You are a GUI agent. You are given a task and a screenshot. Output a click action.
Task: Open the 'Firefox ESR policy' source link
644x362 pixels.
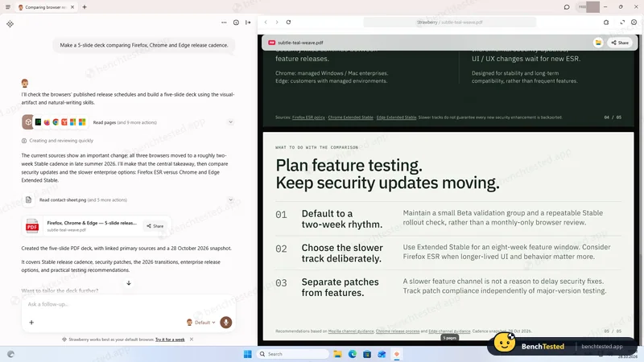click(308, 117)
